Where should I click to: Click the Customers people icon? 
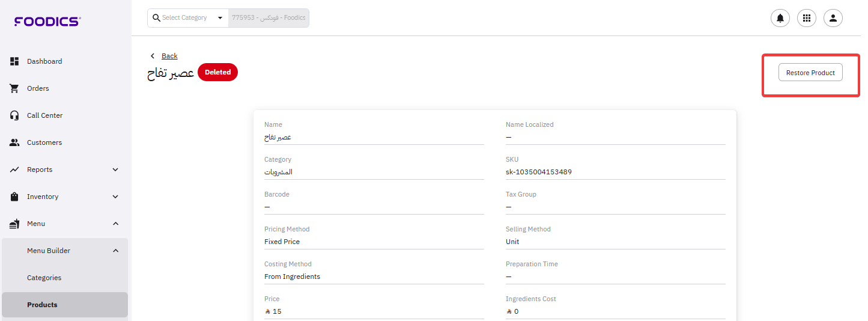click(15, 142)
